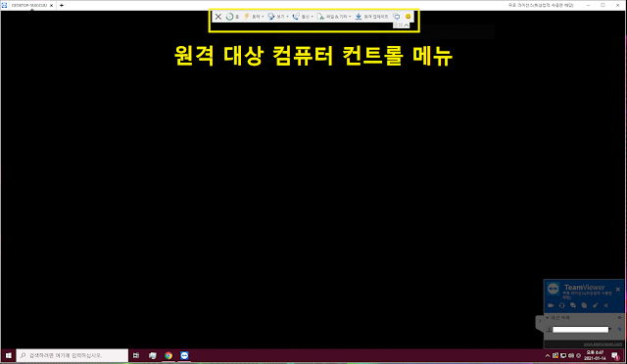Click the taskbar search box

(x=72, y=355)
